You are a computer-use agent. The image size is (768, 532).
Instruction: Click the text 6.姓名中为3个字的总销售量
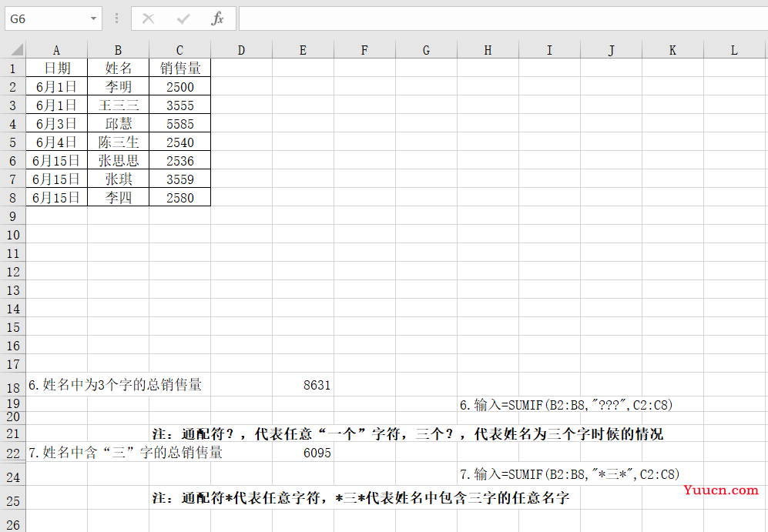[115, 385]
